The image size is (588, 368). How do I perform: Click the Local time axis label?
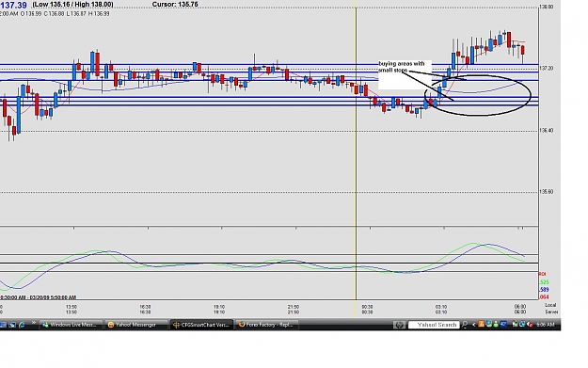(x=550, y=305)
